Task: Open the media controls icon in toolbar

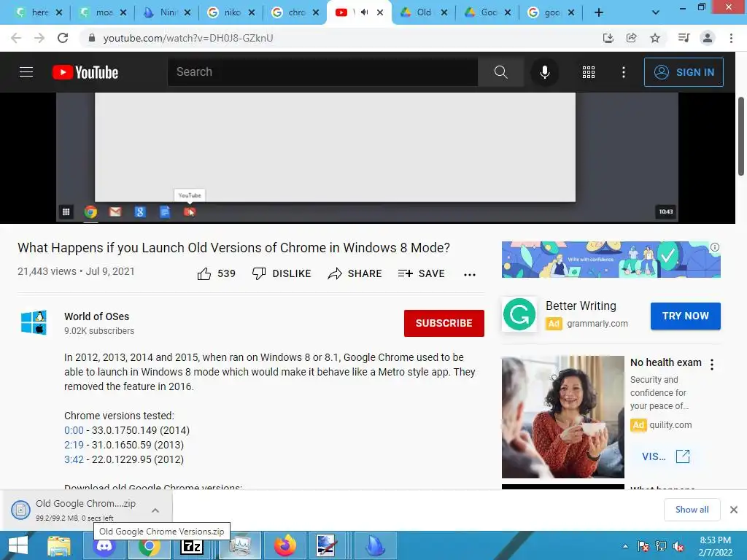Action: 684,38
